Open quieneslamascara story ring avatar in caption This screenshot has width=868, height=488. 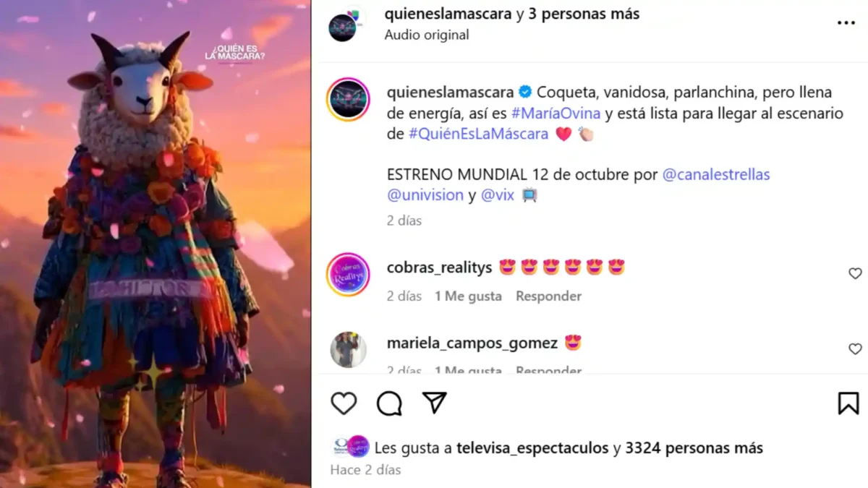click(348, 99)
